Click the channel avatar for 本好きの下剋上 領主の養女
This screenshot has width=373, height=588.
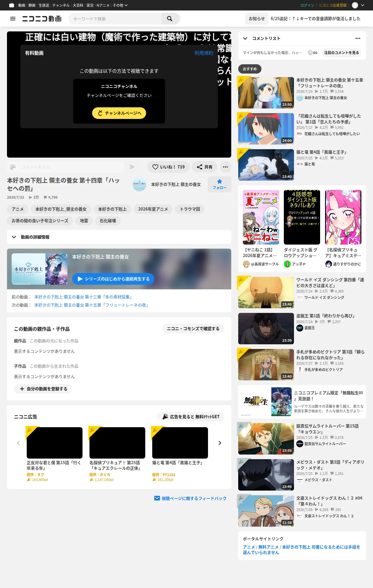(139, 184)
